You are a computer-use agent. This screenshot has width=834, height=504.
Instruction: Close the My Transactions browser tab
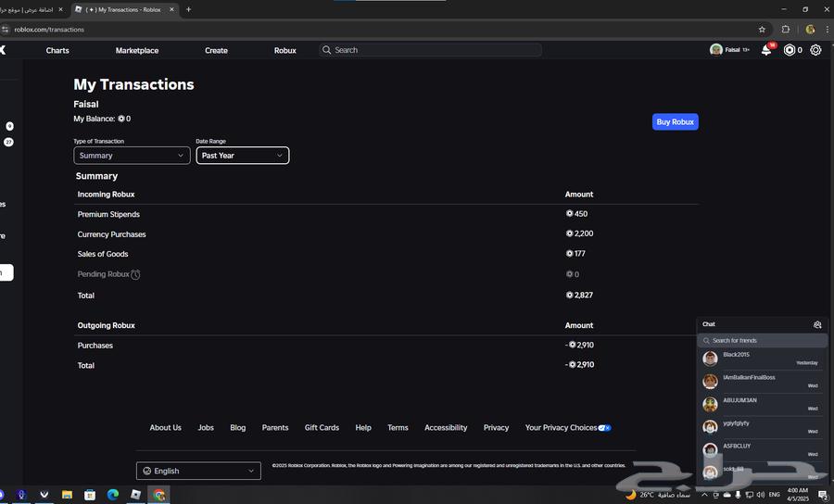pyautogui.click(x=171, y=9)
